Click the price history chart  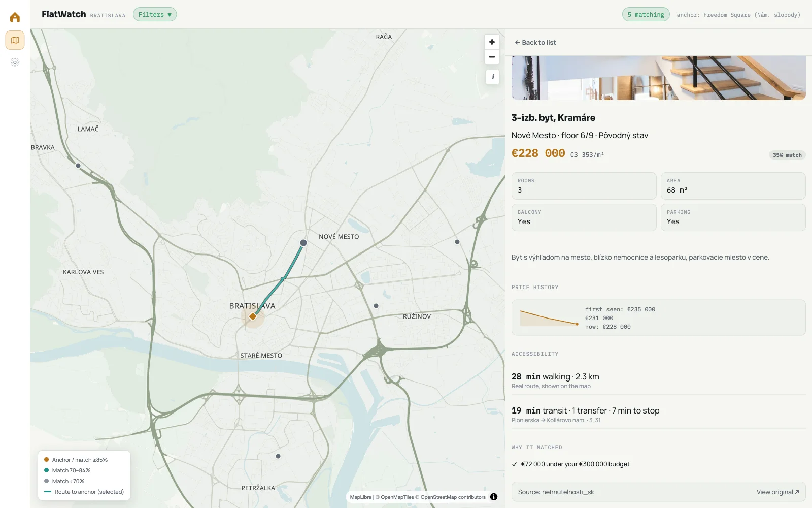[550, 317]
